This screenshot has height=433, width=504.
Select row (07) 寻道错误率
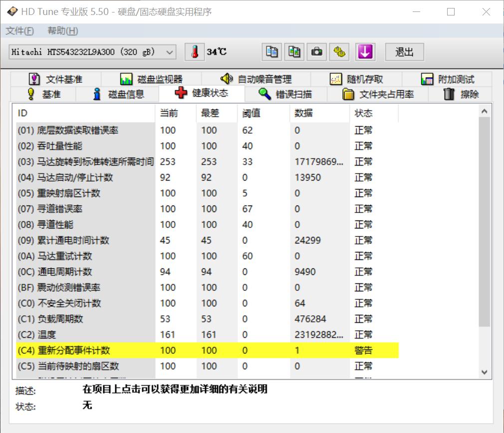point(207,209)
